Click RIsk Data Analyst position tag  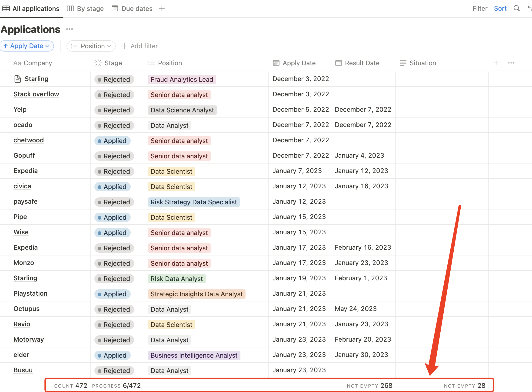click(176, 279)
